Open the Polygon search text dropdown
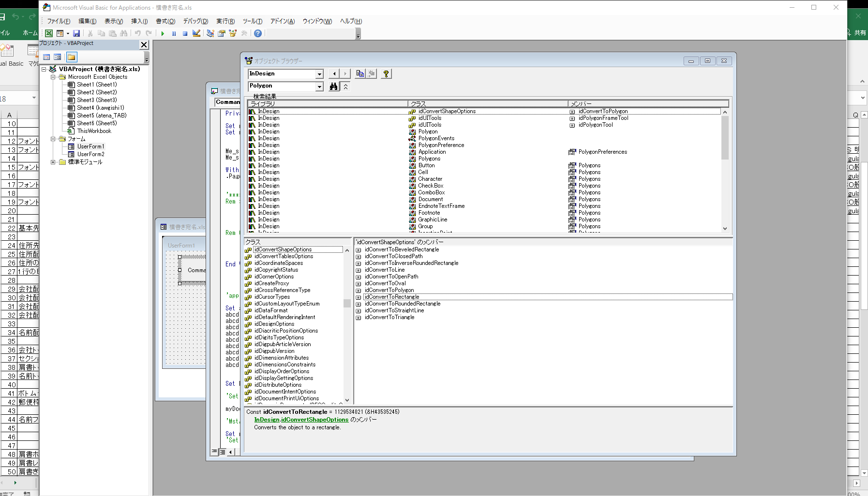The height and width of the screenshot is (496, 868). (x=319, y=87)
